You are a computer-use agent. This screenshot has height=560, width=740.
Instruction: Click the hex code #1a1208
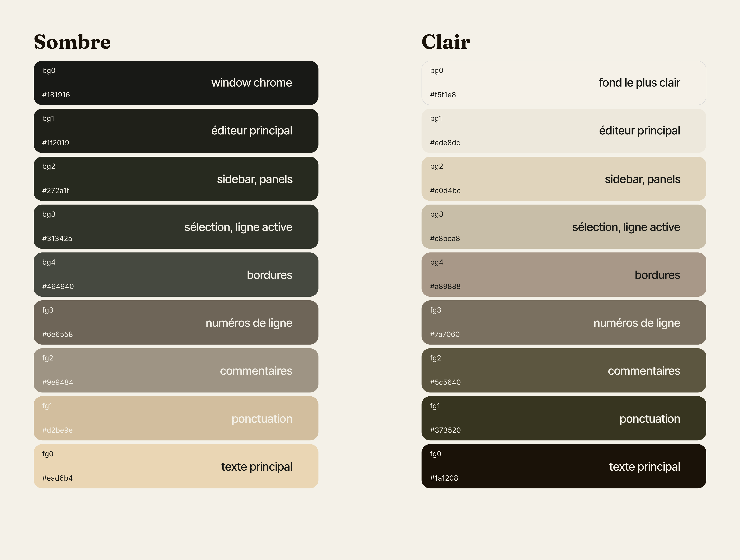point(444,478)
